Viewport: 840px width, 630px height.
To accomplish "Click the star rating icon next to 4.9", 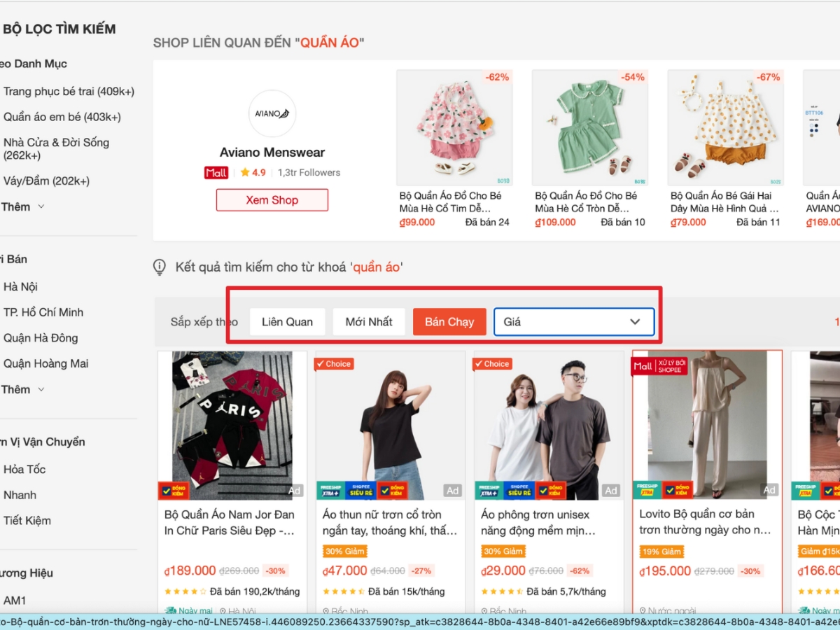I will [246, 172].
